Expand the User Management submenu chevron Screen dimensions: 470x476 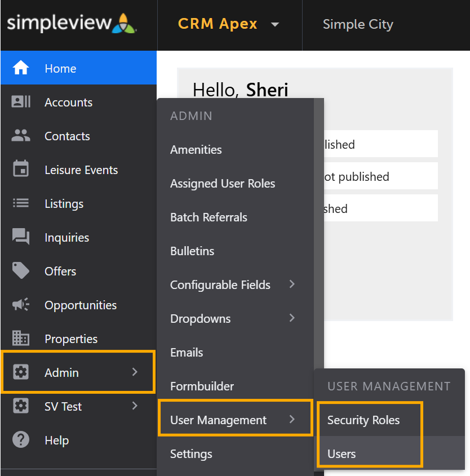[x=292, y=419]
